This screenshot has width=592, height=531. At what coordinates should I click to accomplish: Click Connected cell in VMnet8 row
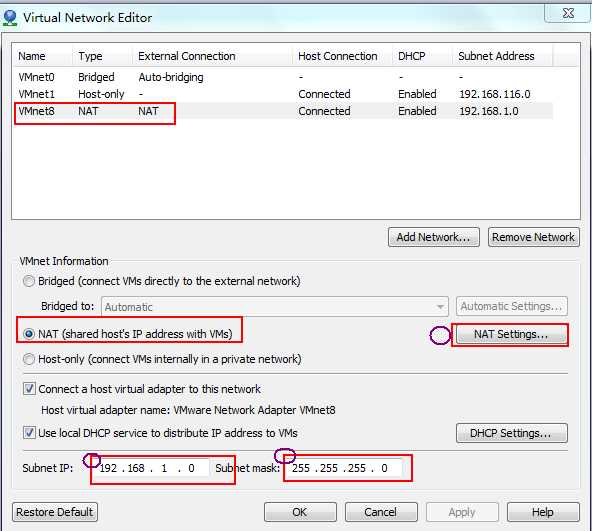[324, 111]
